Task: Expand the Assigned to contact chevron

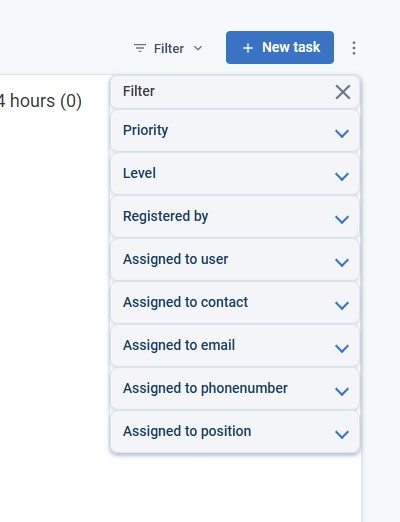Action: [342, 305]
